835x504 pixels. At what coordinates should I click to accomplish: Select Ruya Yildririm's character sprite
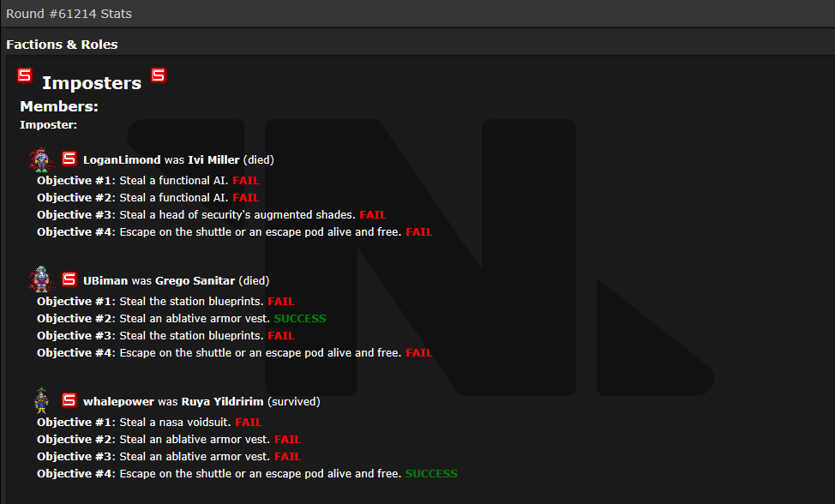click(41, 400)
